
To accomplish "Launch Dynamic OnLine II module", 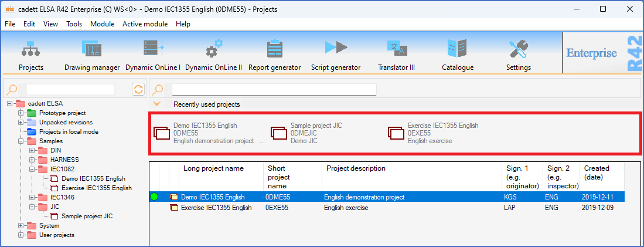I will coord(213,49).
